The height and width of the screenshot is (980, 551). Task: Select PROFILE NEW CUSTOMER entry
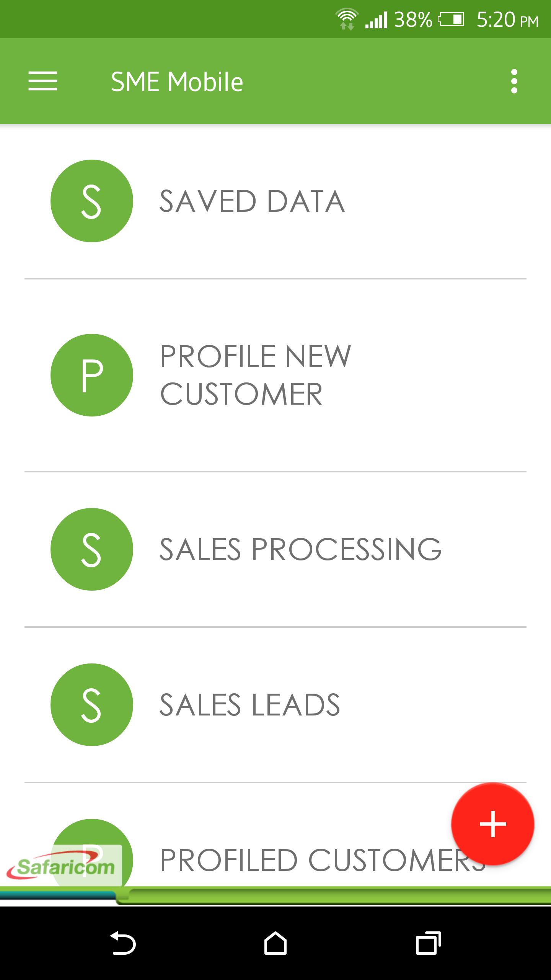255,375
